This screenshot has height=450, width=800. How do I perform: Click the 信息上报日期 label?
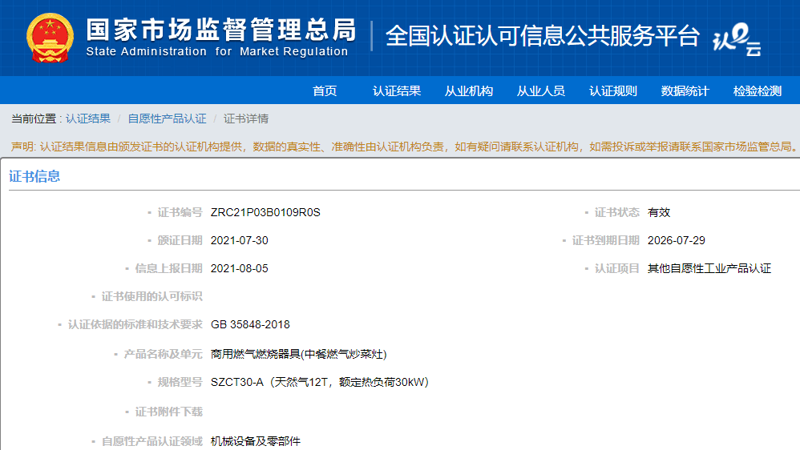pos(168,268)
